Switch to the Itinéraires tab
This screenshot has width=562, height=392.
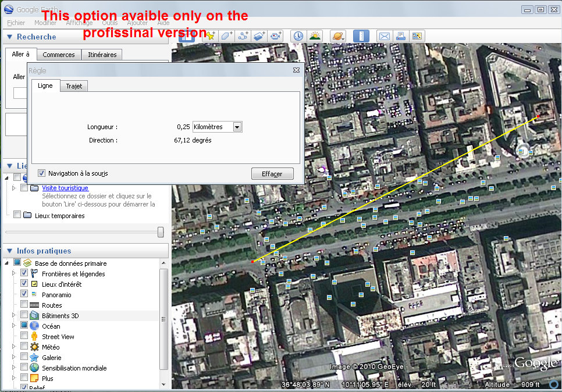click(x=102, y=55)
